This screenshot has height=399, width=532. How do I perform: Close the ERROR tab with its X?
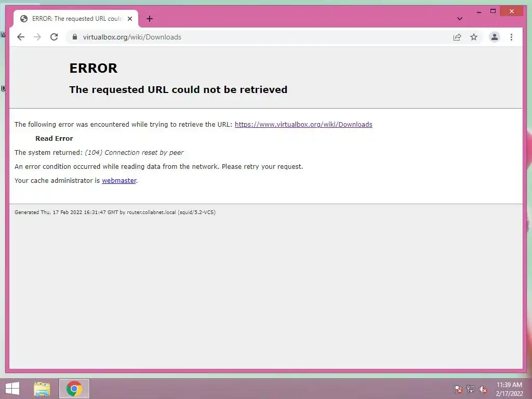[x=129, y=19]
